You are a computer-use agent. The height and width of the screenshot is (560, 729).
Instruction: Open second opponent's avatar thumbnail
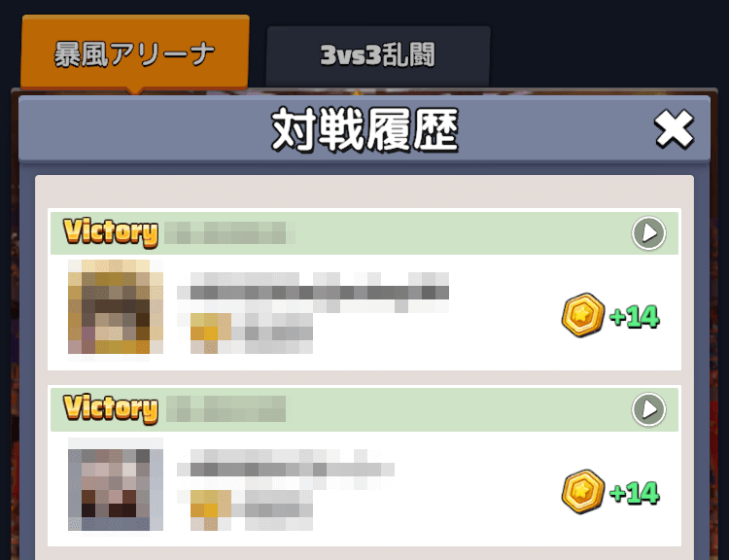click(116, 484)
